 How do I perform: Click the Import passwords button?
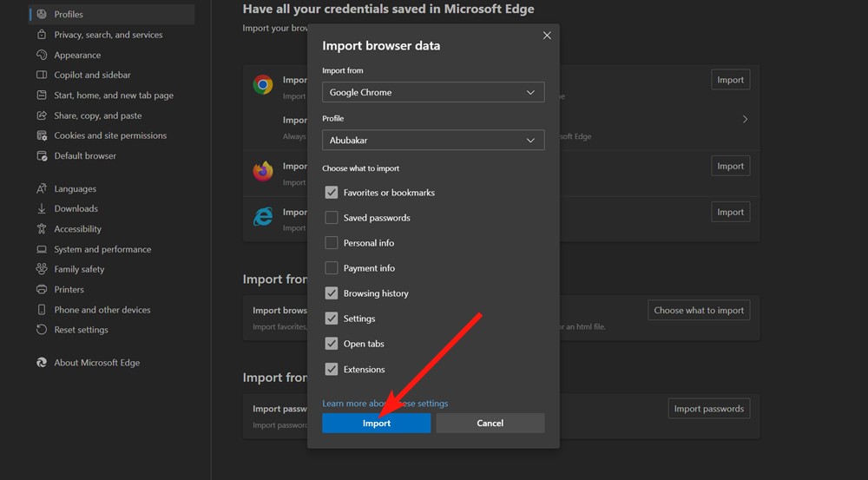pos(708,409)
